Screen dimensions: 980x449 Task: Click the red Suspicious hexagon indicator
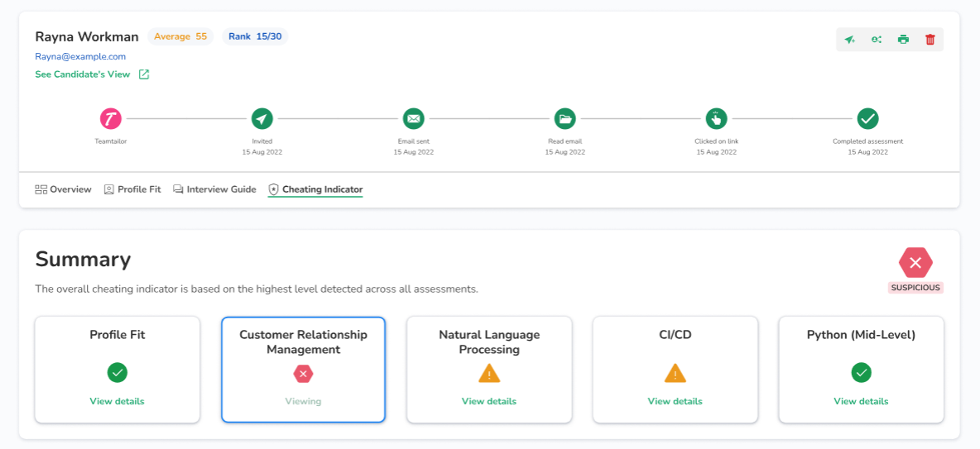coord(915,263)
